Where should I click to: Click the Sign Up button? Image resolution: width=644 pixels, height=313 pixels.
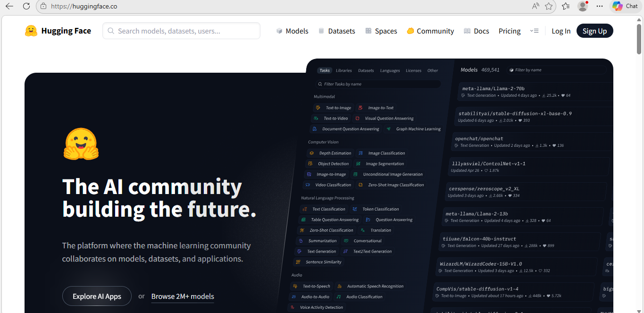594,31
